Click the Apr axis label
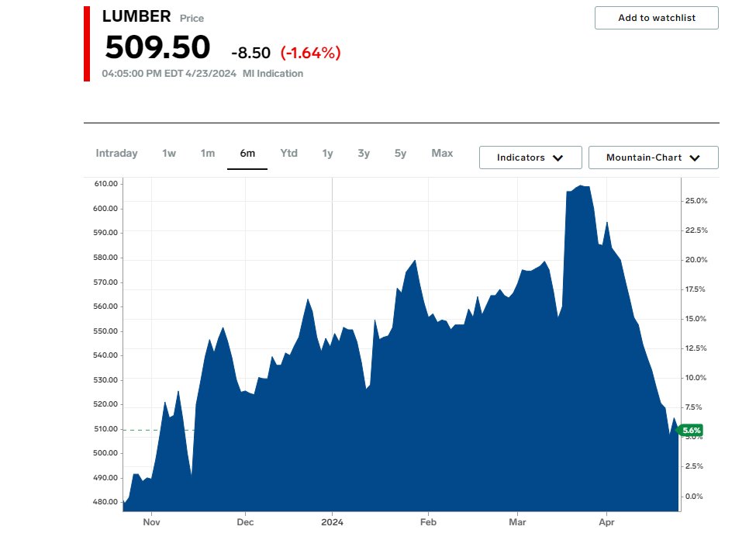Viewport: 756px width, 547px height. [x=606, y=522]
